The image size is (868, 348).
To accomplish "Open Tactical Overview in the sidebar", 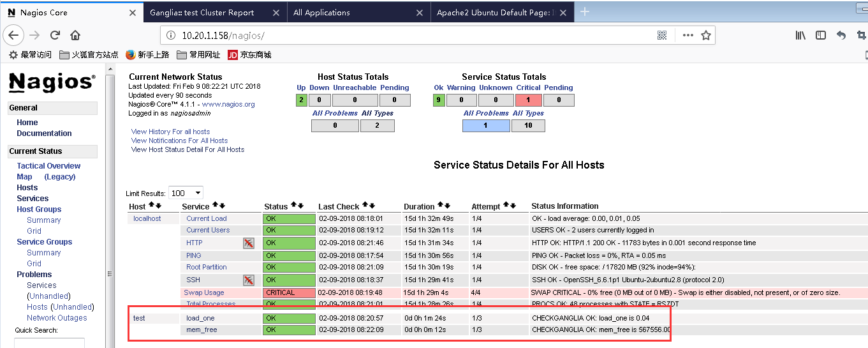I will (x=48, y=166).
